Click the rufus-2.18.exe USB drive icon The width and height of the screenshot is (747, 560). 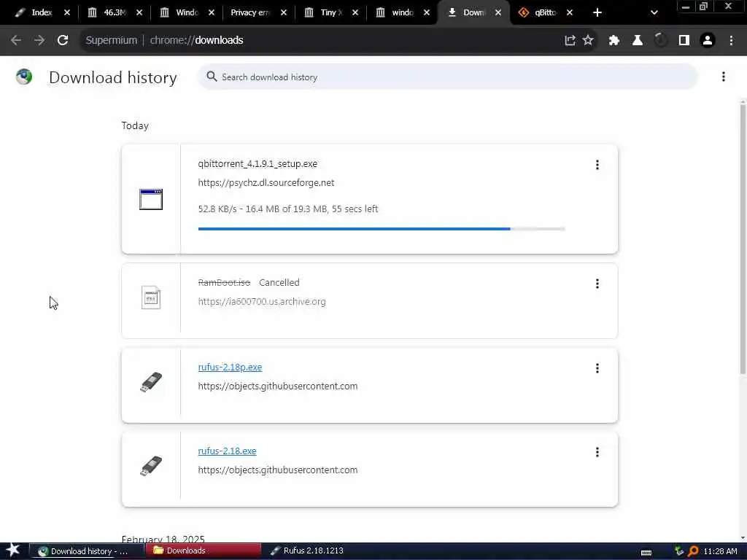coord(151,466)
